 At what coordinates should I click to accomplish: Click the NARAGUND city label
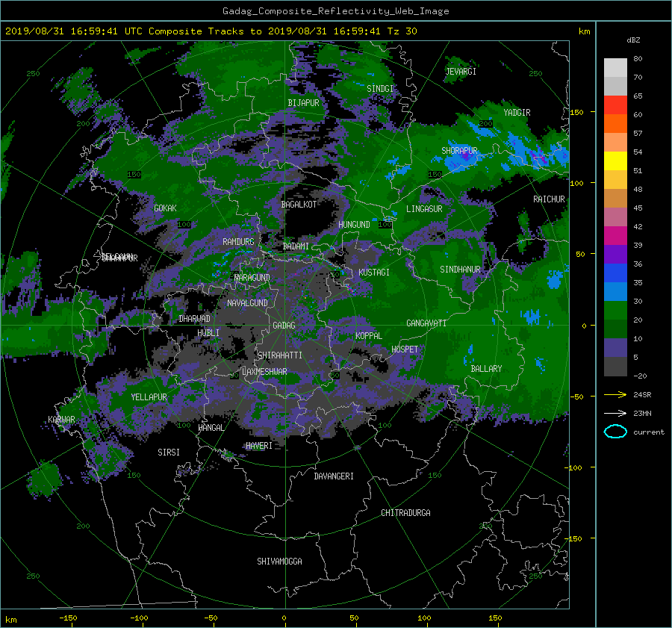252,278
